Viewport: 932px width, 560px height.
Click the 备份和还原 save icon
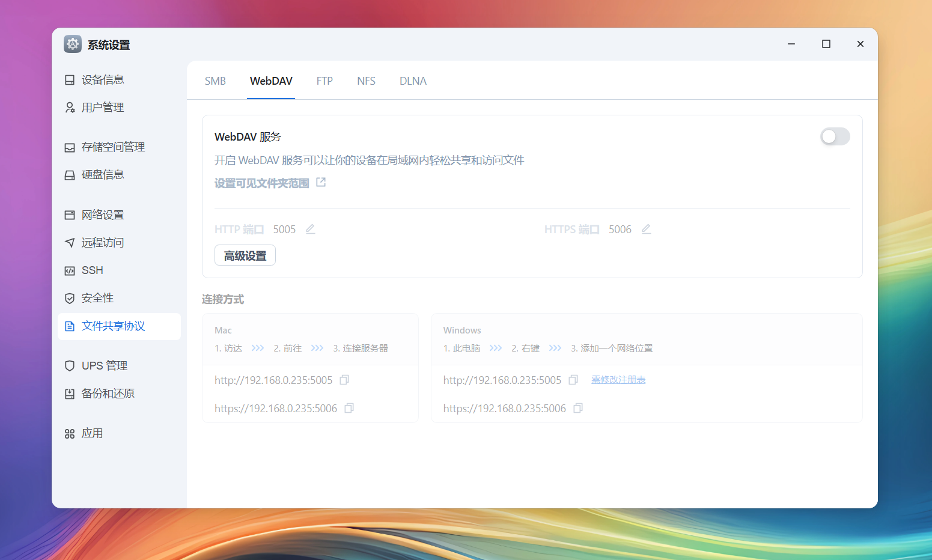point(70,394)
